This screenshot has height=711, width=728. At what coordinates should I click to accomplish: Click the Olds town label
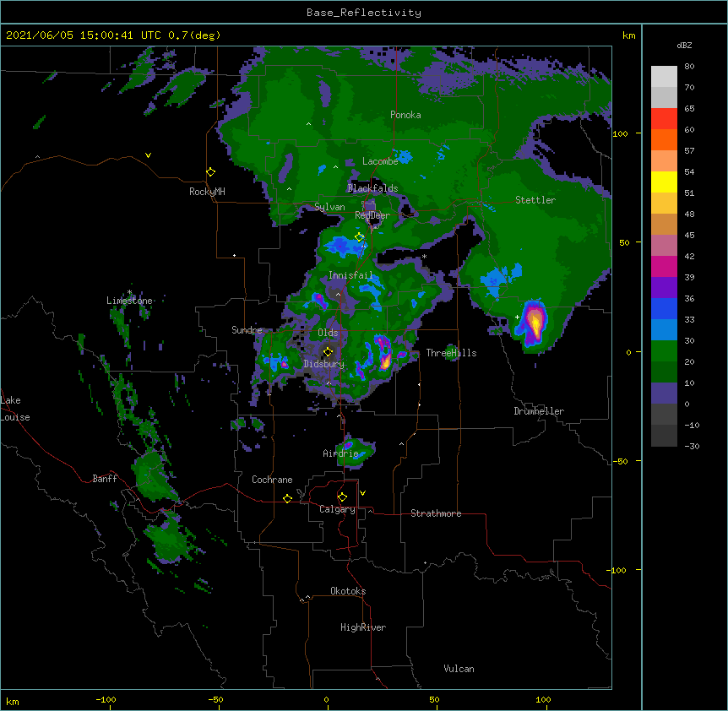tap(328, 333)
